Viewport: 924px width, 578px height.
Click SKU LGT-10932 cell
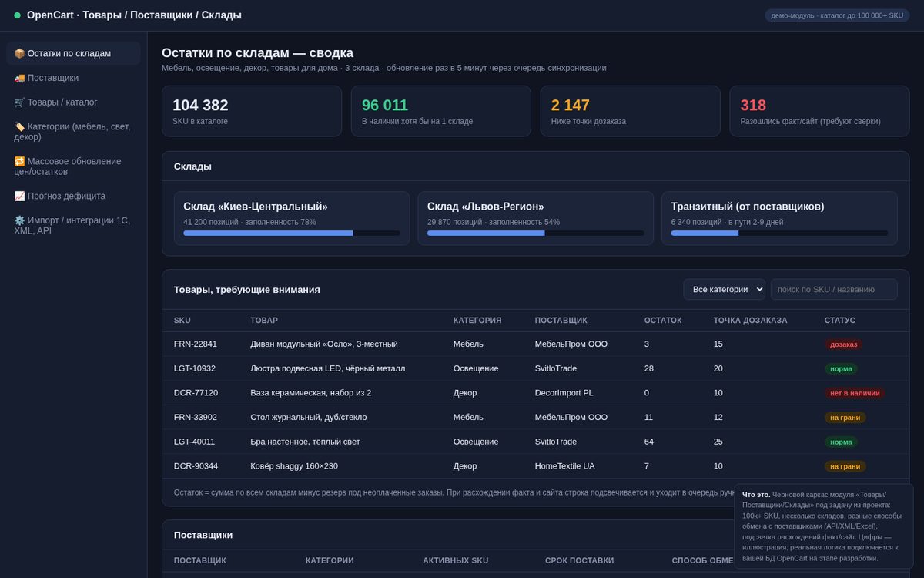tap(195, 368)
